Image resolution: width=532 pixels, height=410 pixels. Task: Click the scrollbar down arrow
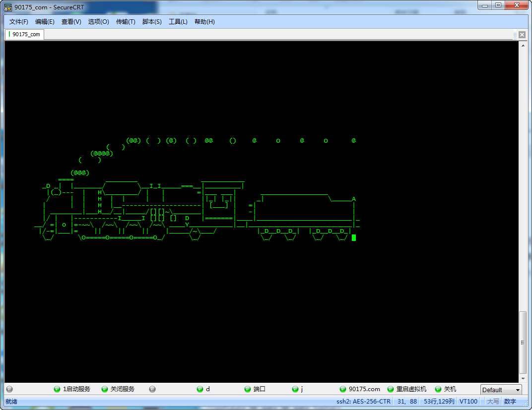pos(523,378)
